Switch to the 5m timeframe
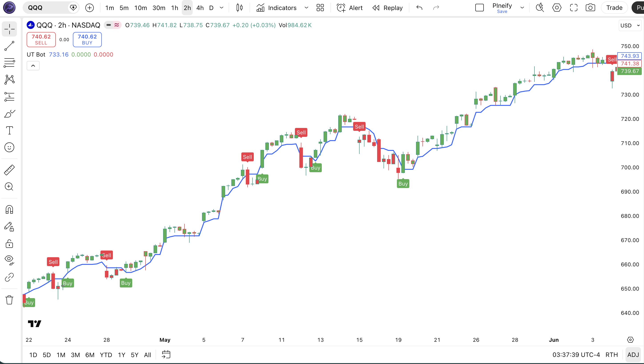Image resolution: width=644 pixels, height=364 pixels. click(124, 8)
